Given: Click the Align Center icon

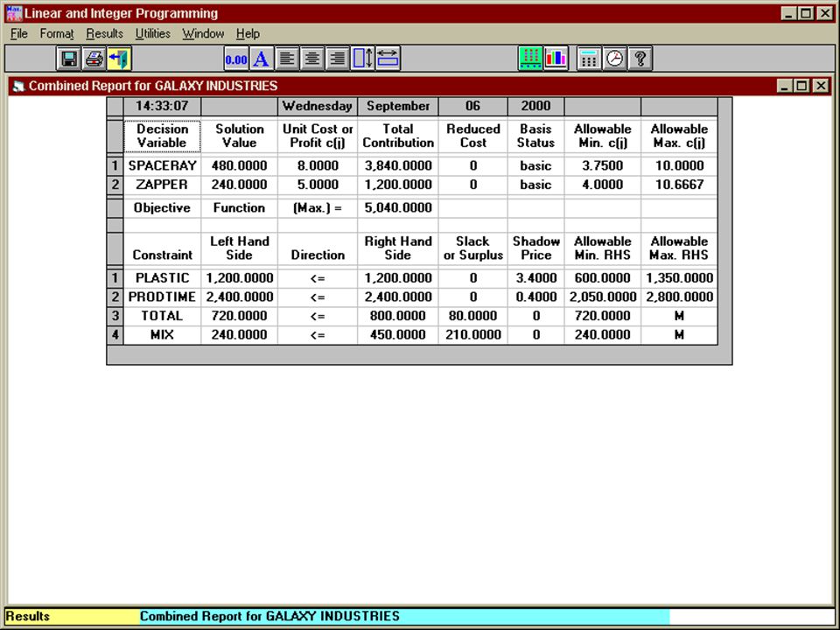Looking at the screenshot, I should pos(311,59).
